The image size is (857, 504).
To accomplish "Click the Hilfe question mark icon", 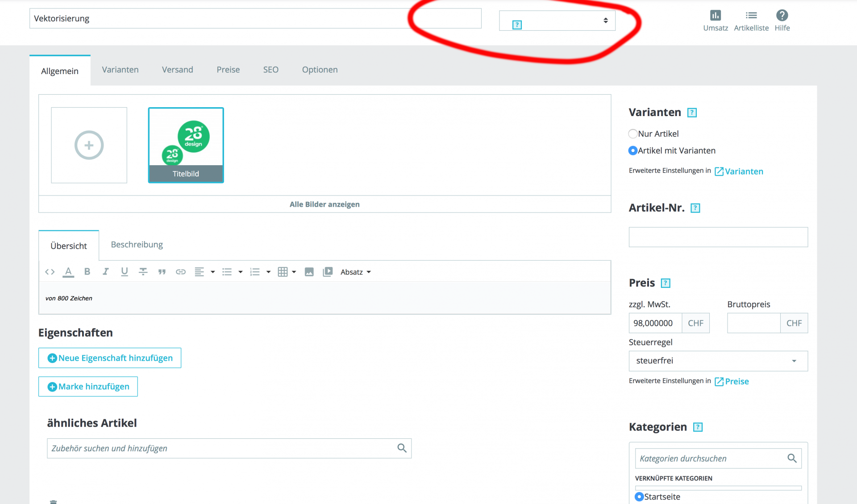I will pyautogui.click(x=782, y=16).
